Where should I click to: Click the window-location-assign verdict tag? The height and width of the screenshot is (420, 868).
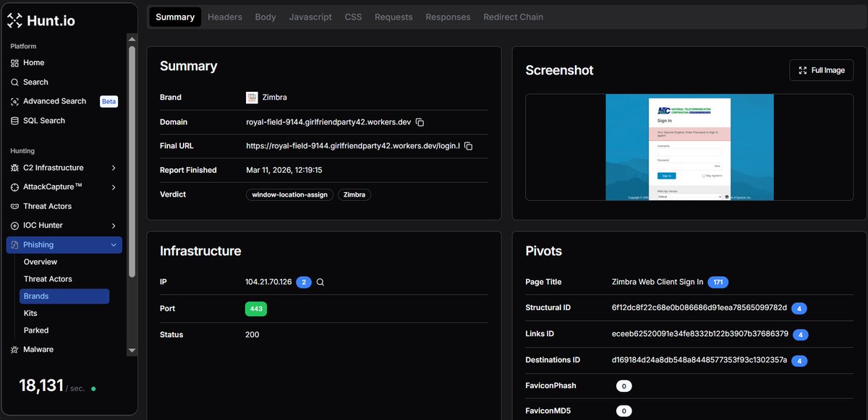289,194
